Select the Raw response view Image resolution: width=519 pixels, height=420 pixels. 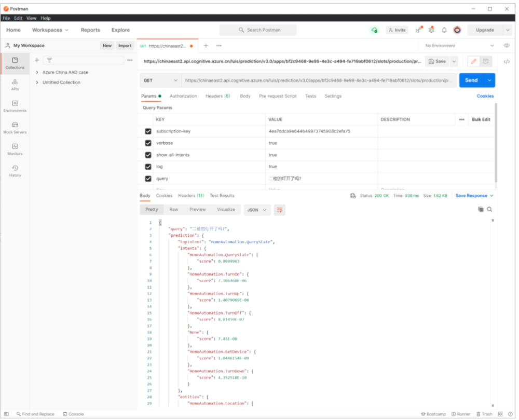pos(173,210)
